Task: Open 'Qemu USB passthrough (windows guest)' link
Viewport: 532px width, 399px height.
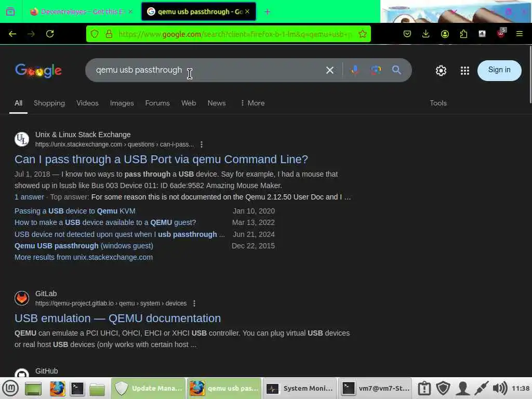Action: 84,246
